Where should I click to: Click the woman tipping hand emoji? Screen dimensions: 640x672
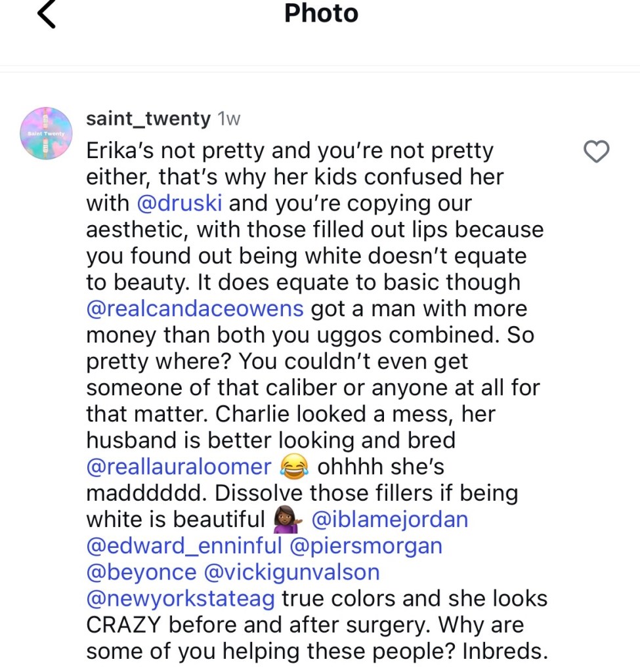coord(287,520)
